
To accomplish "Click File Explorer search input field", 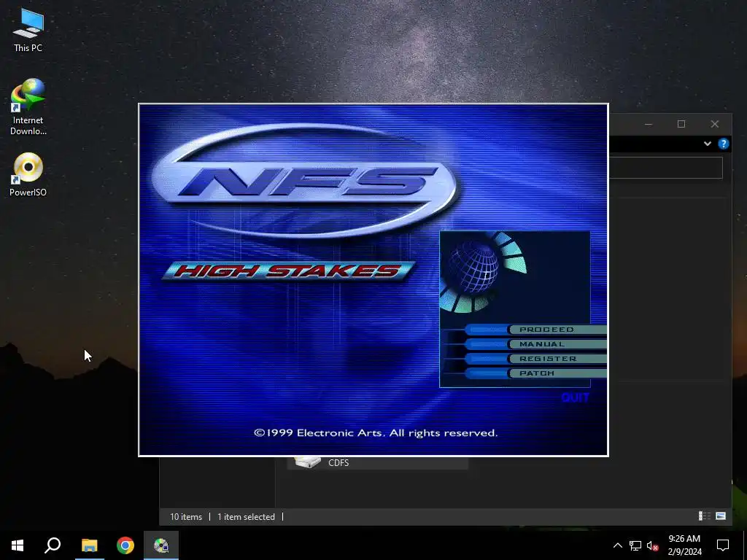I will point(666,168).
